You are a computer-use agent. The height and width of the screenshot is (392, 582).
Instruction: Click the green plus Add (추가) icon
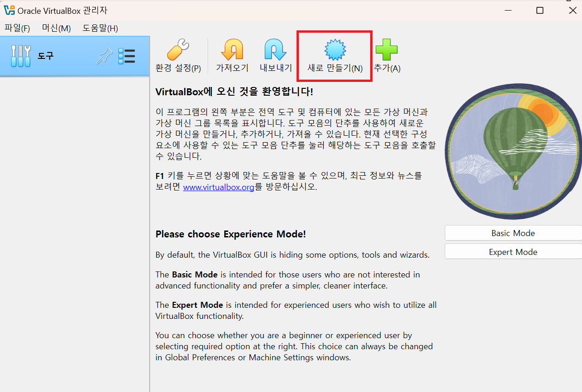(387, 50)
